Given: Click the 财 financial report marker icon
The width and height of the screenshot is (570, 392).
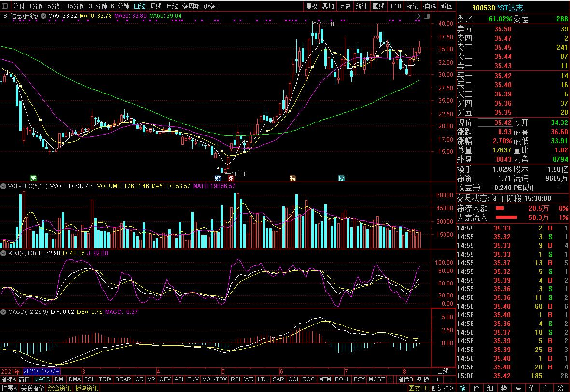Looking at the screenshot, I should pos(218,178).
